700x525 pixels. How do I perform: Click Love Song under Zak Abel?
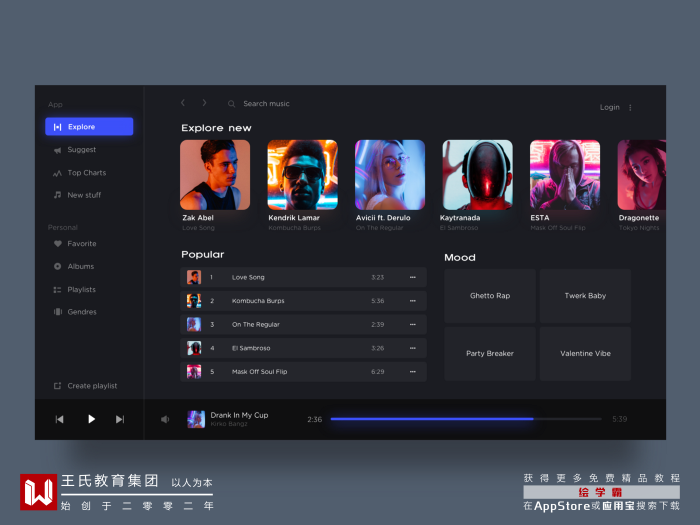[198, 228]
